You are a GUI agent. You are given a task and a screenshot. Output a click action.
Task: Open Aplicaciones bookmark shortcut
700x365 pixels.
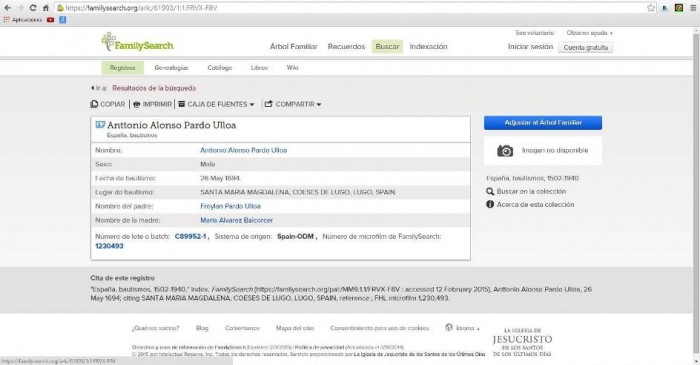coord(23,20)
